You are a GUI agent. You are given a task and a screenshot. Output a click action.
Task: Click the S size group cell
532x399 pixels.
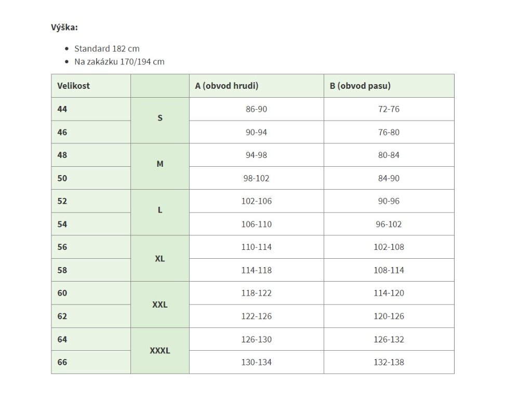[x=160, y=118]
